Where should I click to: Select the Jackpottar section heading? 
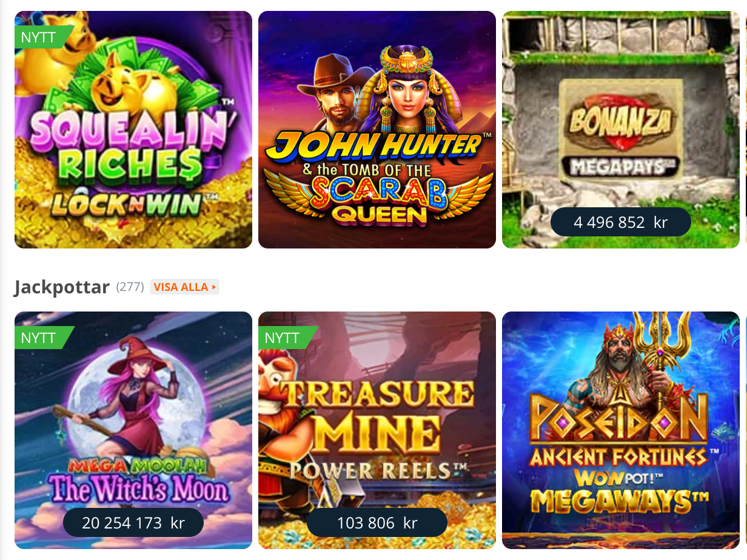(62, 287)
